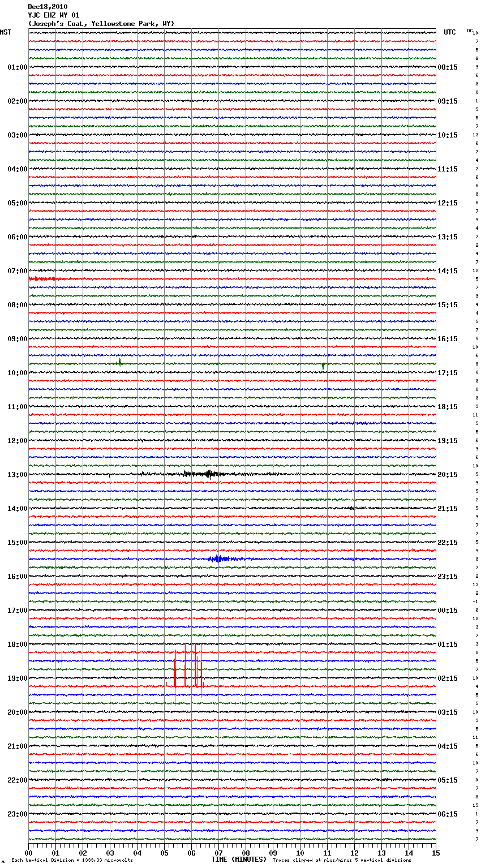Click the DC column header at top right

[470, 31]
